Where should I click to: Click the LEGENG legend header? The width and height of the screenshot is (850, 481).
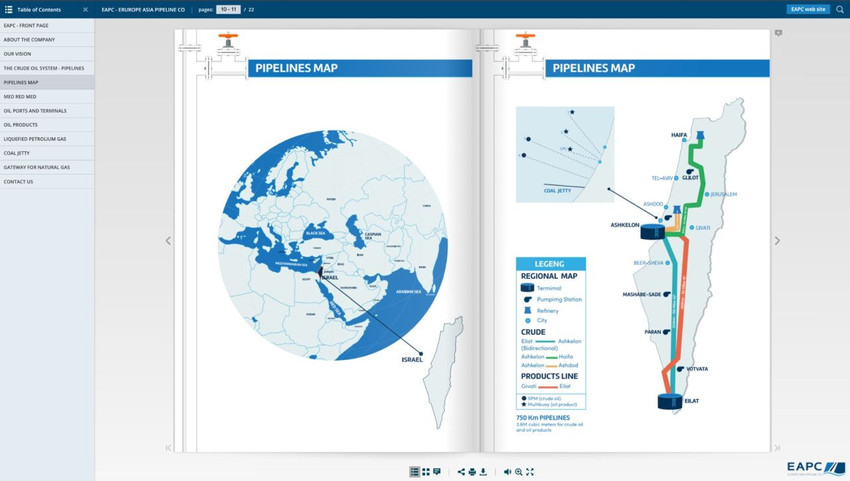pos(551,264)
